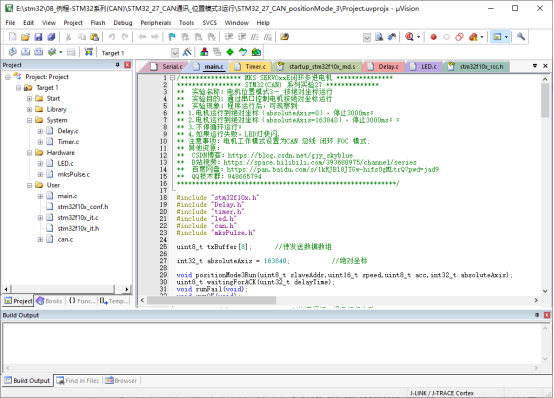Click the value 163840 on line 27
This screenshot has height=398, width=554.
coord(275,261)
